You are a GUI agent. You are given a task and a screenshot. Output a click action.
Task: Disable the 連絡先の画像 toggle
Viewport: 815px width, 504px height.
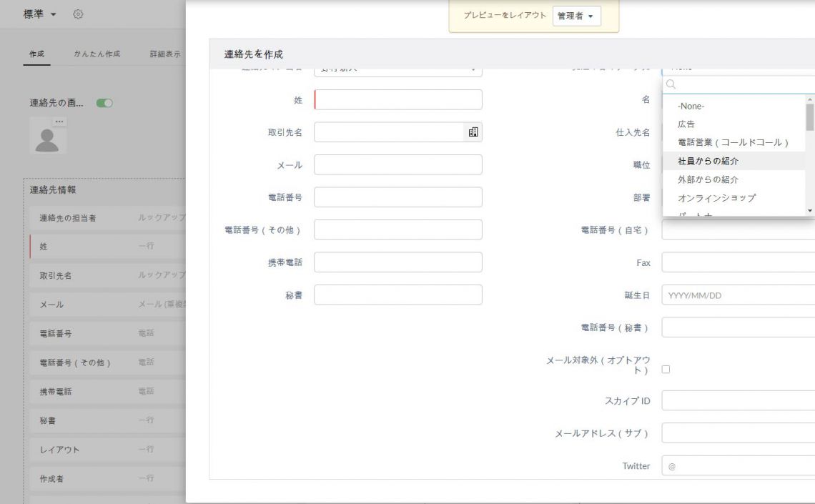[107, 102]
